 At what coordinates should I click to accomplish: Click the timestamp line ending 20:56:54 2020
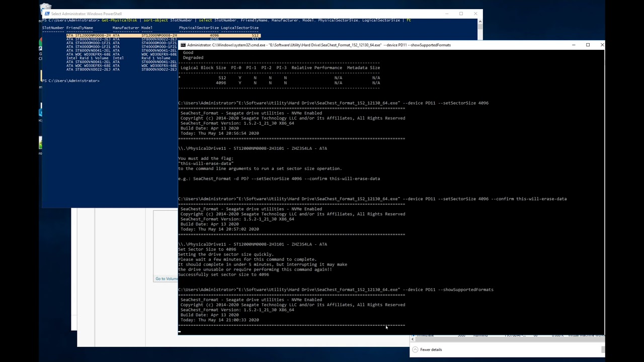(220, 133)
